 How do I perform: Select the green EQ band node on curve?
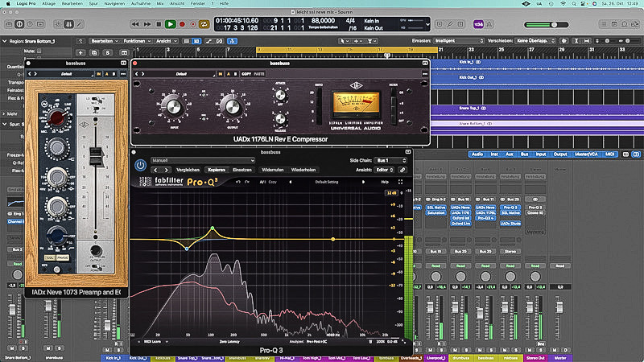tap(213, 228)
